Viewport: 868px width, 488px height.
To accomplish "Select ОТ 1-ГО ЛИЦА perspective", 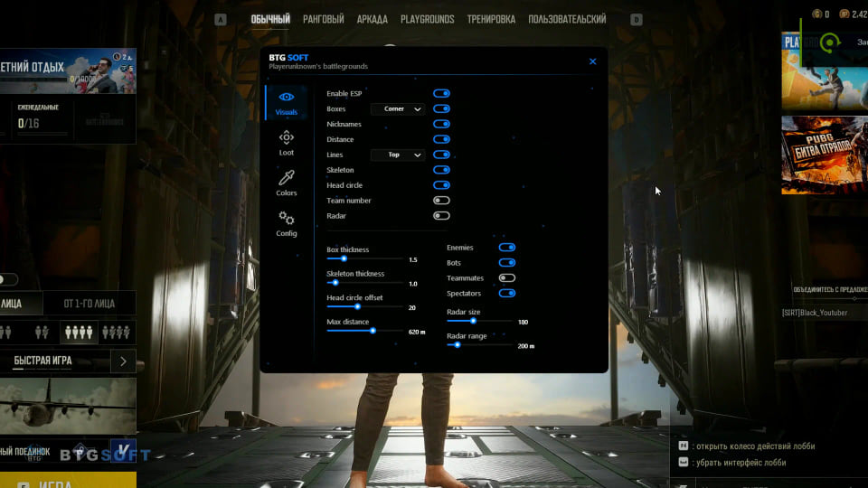I will click(90, 304).
